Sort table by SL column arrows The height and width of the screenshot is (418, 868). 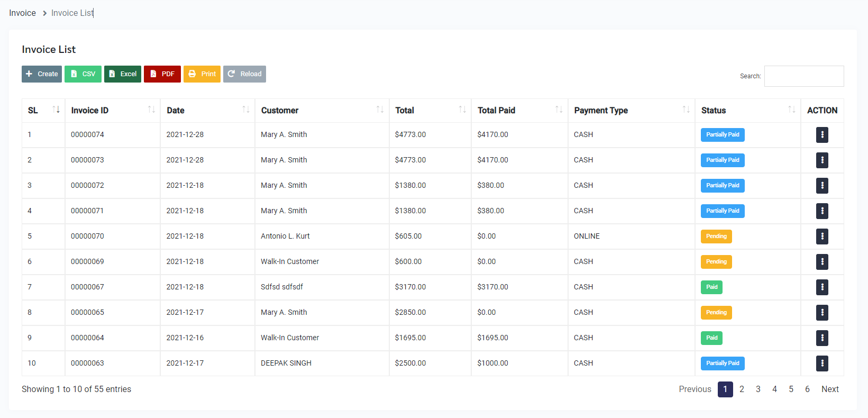point(56,110)
